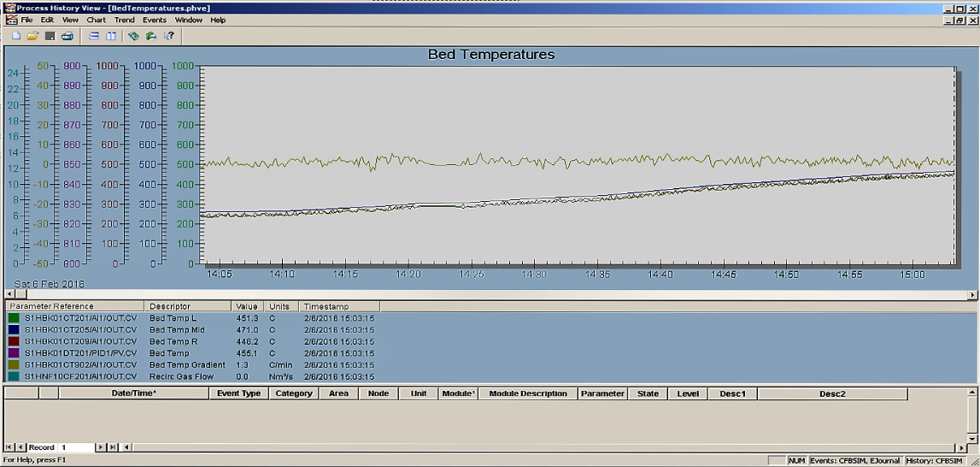The height and width of the screenshot is (467, 980).
Task: Open a file using the folder icon
Action: click(x=32, y=36)
